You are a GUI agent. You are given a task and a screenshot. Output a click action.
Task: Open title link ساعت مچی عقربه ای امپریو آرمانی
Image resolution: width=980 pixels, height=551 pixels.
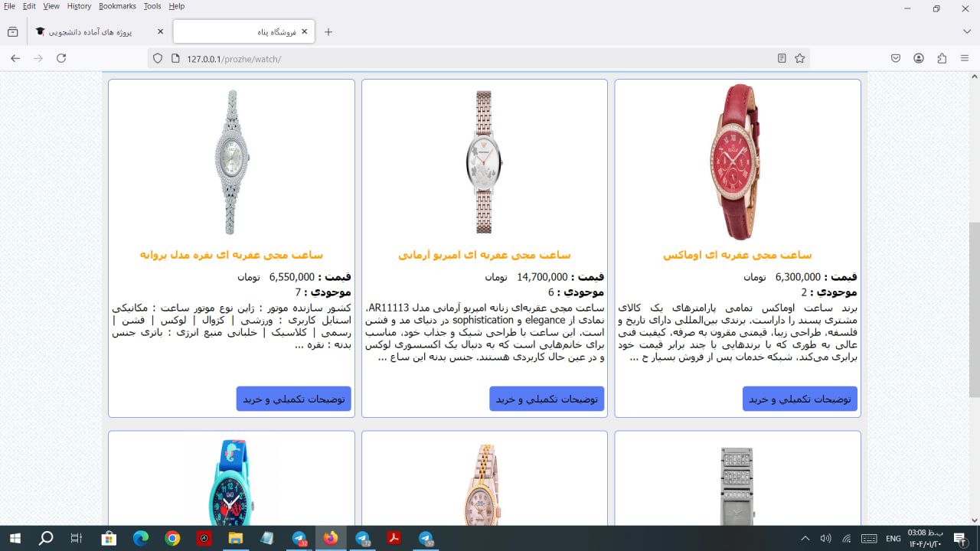pyautogui.click(x=485, y=255)
